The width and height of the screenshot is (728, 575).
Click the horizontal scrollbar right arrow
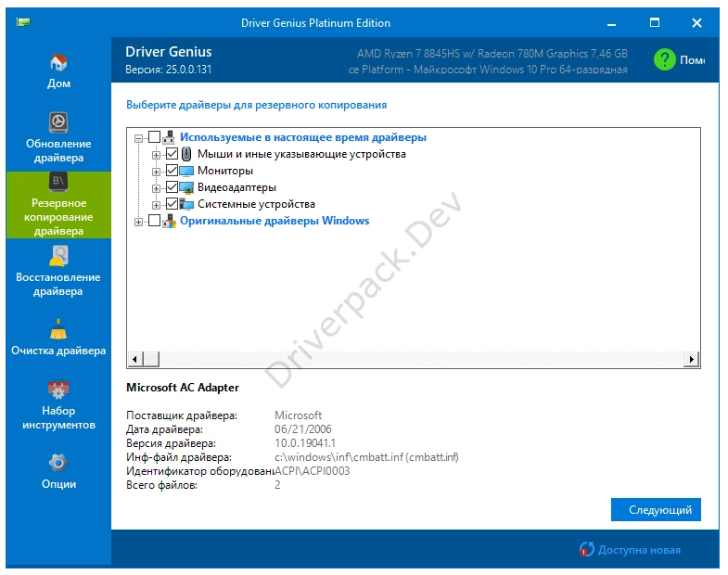pyautogui.click(x=691, y=359)
